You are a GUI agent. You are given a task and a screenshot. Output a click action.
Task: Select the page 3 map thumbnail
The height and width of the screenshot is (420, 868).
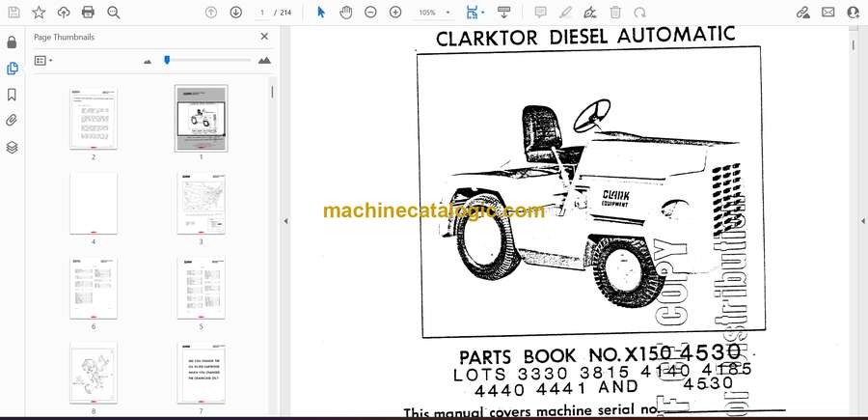201,204
